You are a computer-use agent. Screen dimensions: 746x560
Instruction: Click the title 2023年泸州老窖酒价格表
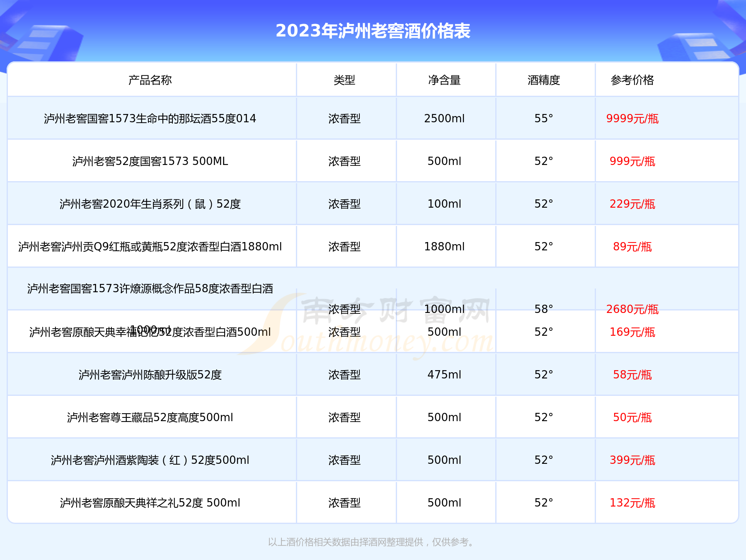(373, 31)
